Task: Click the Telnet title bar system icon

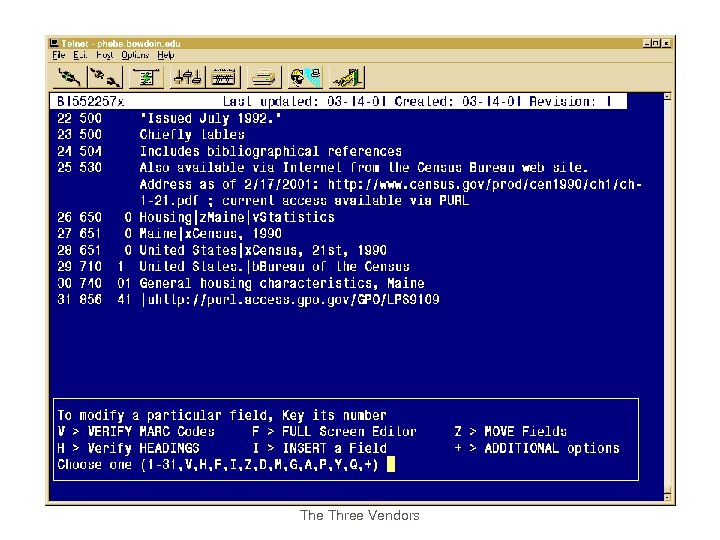Action: click(54, 43)
